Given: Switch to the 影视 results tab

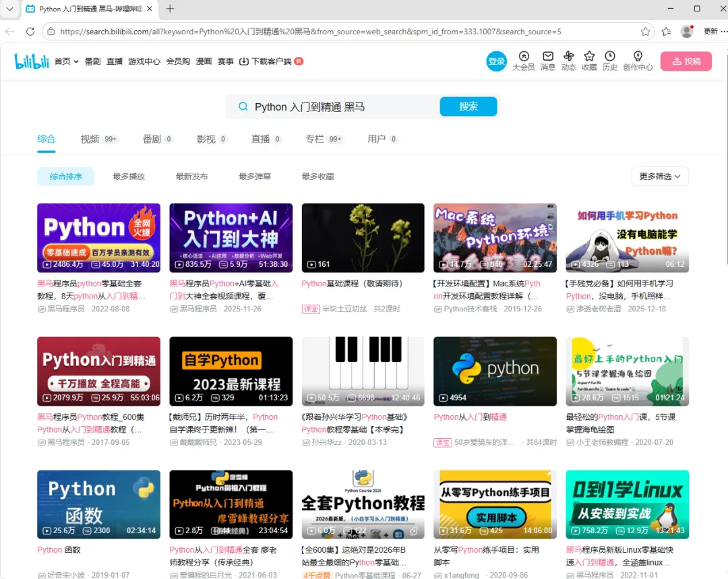Looking at the screenshot, I should coord(212,139).
